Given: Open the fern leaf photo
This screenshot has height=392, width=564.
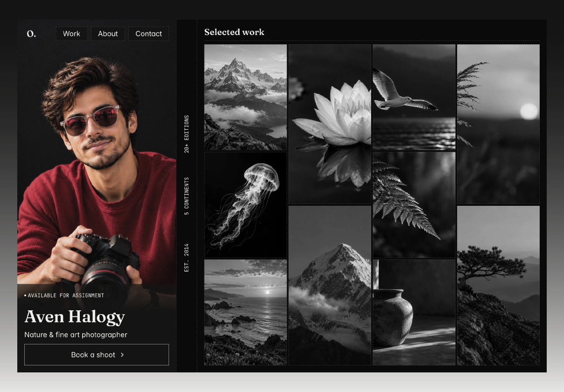Looking at the screenshot, I should pyautogui.click(x=414, y=205).
